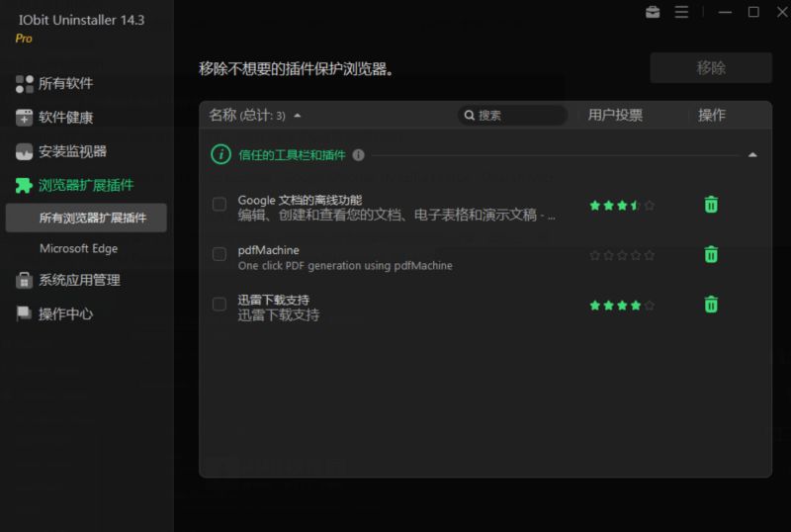Viewport: 791px width, 532px height.
Task: Delete pdfMachine plugin via trash icon
Action: (711, 254)
